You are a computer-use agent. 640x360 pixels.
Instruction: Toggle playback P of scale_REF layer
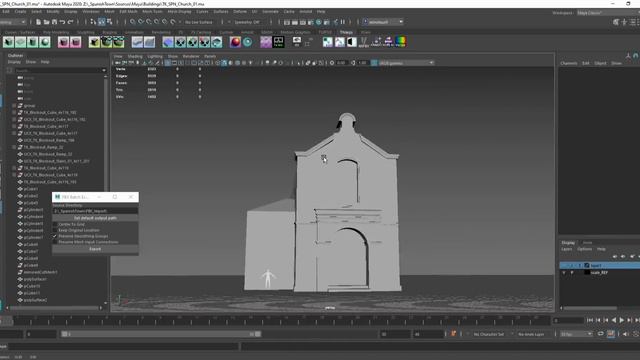tap(572, 272)
